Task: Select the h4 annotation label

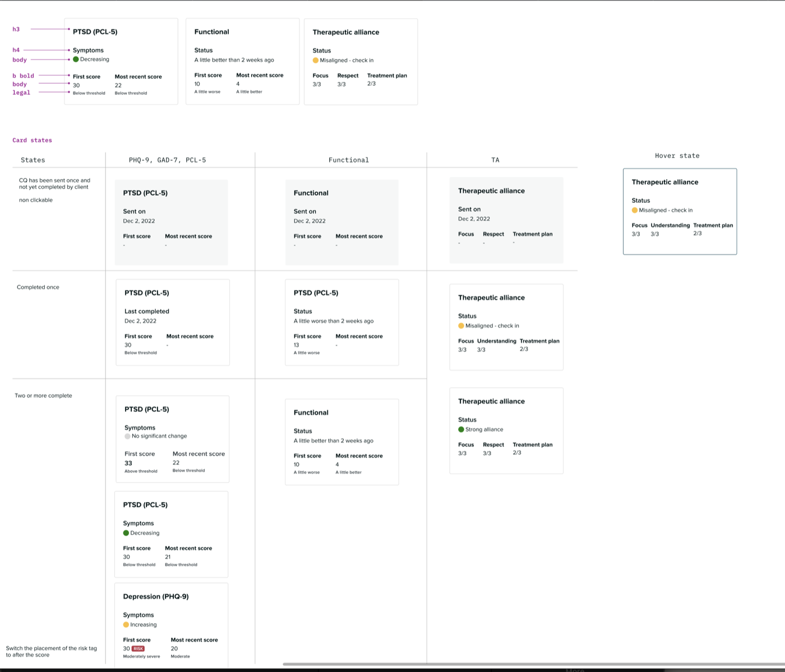Action: pyautogui.click(x=16, y=50)
